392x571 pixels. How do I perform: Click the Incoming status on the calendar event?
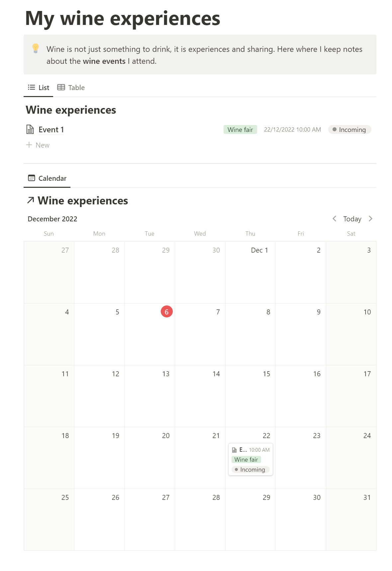[x=250, y=470]
